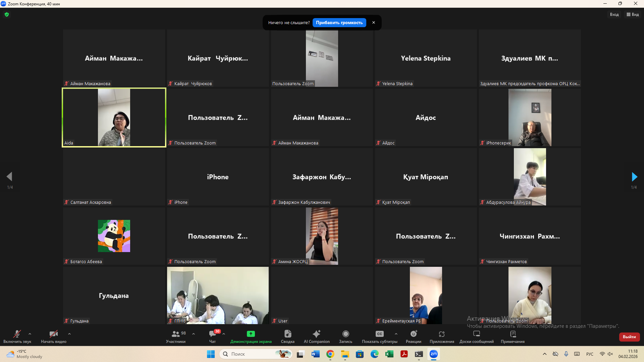
Task: Open the Вид view layout menu
Action: click(x=633, y=14)
